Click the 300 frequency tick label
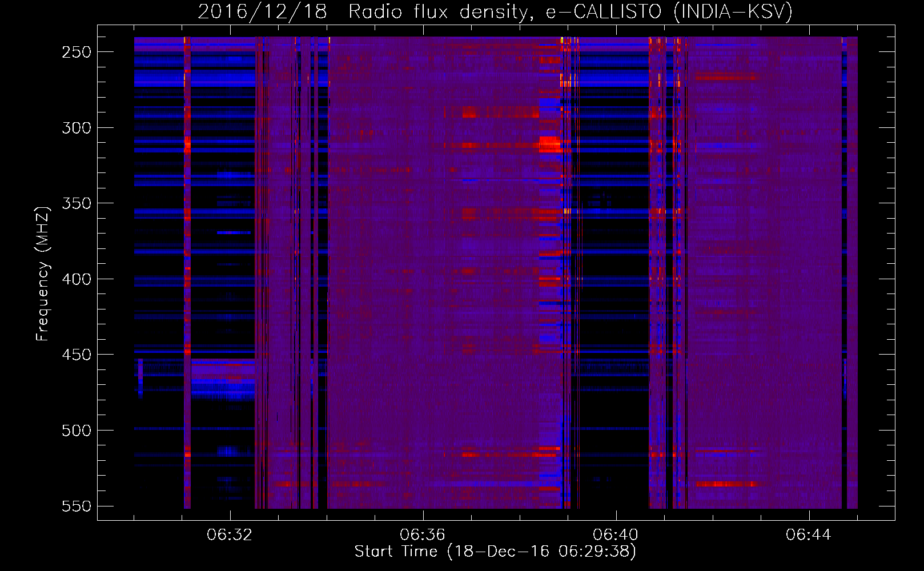The width and height of the screenshot is (924, 571). [77, 128]
